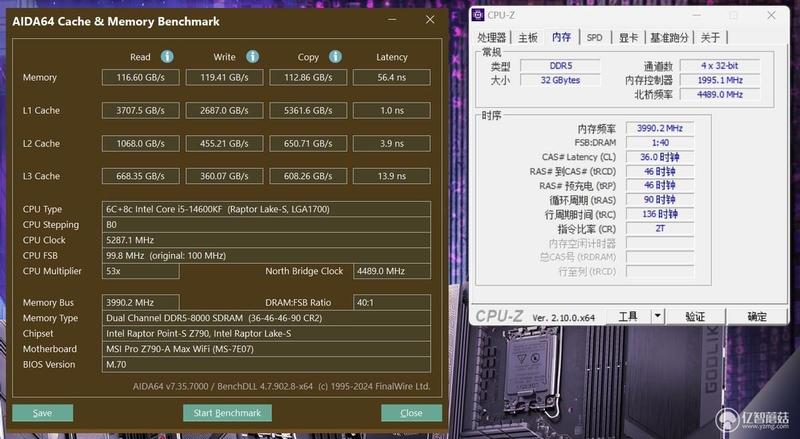Open the 显卡 tab in CPU-Z
The image size is (800, 439).
[628, 37]
